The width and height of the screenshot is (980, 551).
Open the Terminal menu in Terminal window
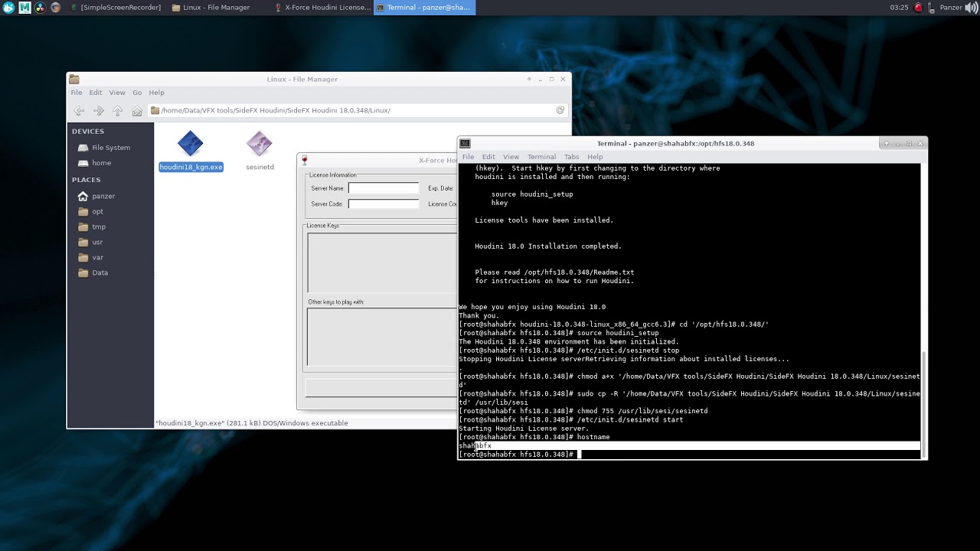tap(541, 157)
